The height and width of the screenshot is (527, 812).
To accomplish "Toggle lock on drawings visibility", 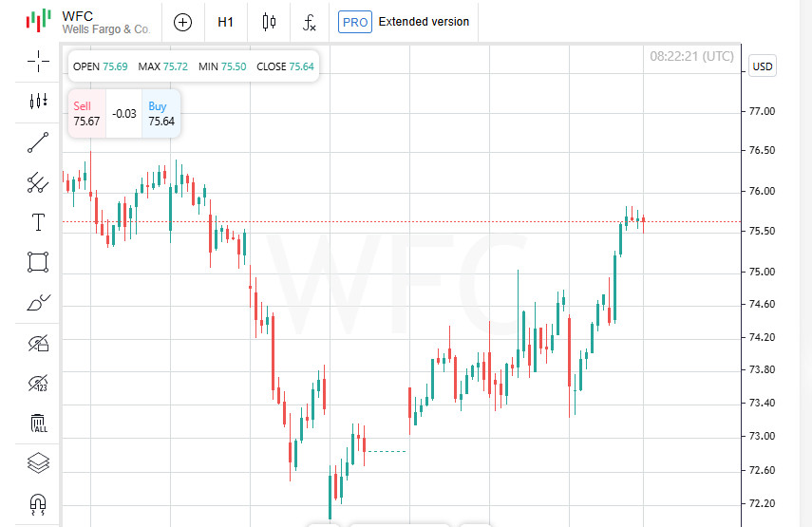I will coord(38,343).
